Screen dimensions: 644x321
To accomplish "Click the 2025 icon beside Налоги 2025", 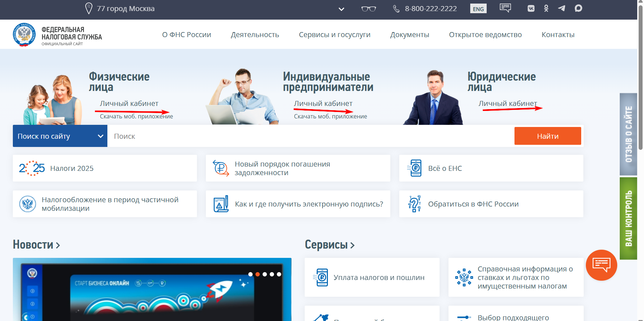I will coord(32,168).
